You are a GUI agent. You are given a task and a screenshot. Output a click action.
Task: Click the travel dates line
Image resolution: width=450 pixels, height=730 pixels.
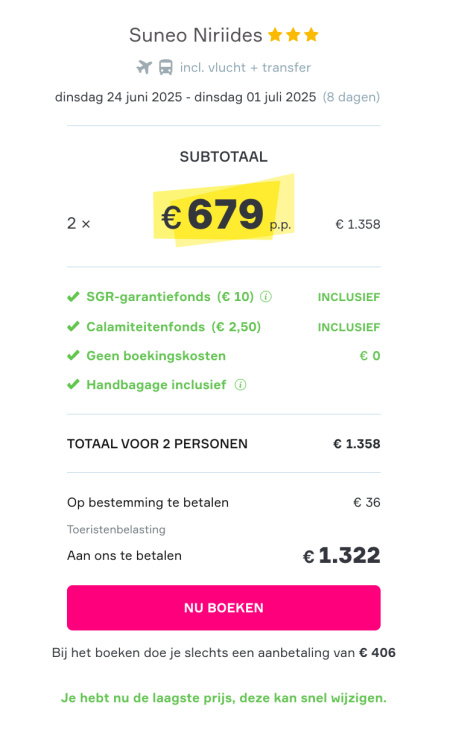point(217,97)
